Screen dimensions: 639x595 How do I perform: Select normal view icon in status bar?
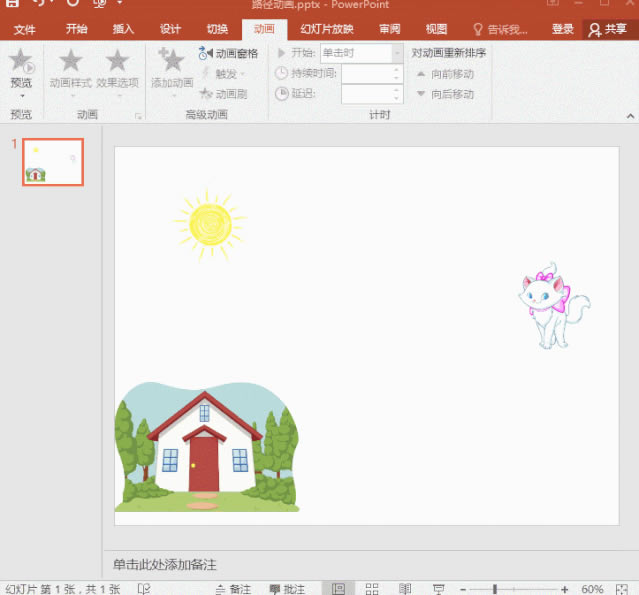[338, 588]
